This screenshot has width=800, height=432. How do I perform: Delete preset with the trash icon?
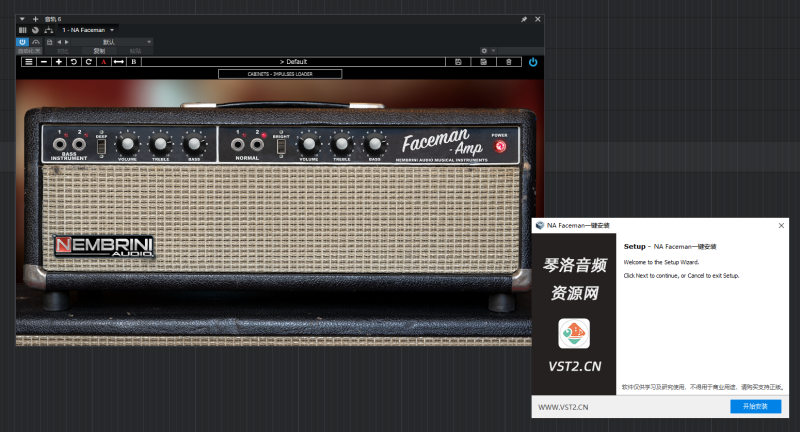(508, 62)
